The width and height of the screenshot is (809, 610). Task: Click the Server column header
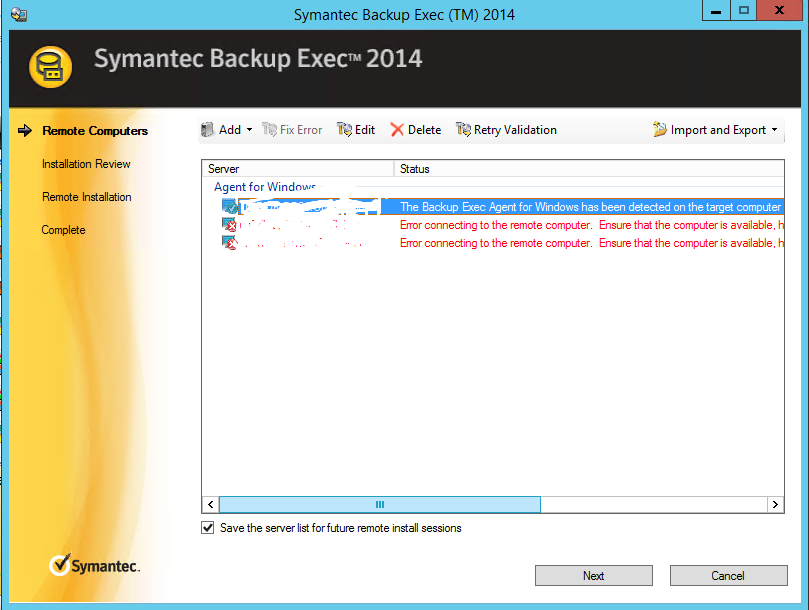(x=298, y=169)
